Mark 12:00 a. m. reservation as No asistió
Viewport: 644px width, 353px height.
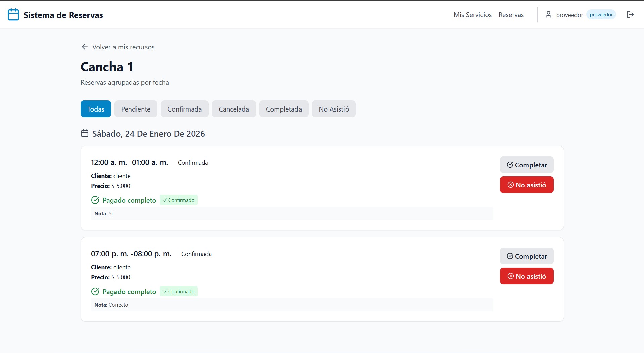click(526, 185)
